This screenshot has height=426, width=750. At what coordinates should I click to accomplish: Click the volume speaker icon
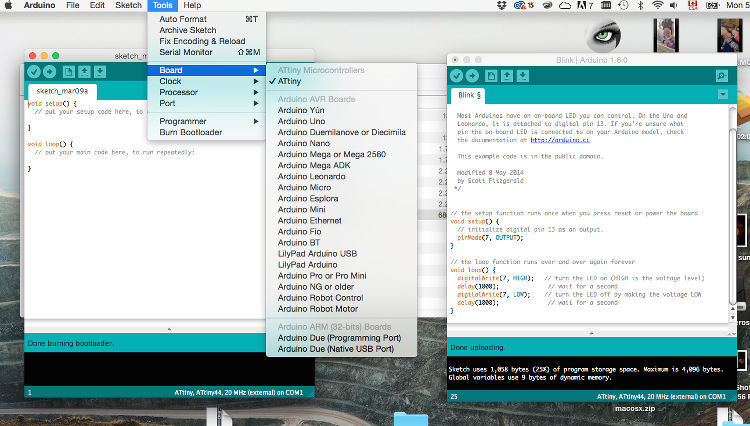(673, 5)
